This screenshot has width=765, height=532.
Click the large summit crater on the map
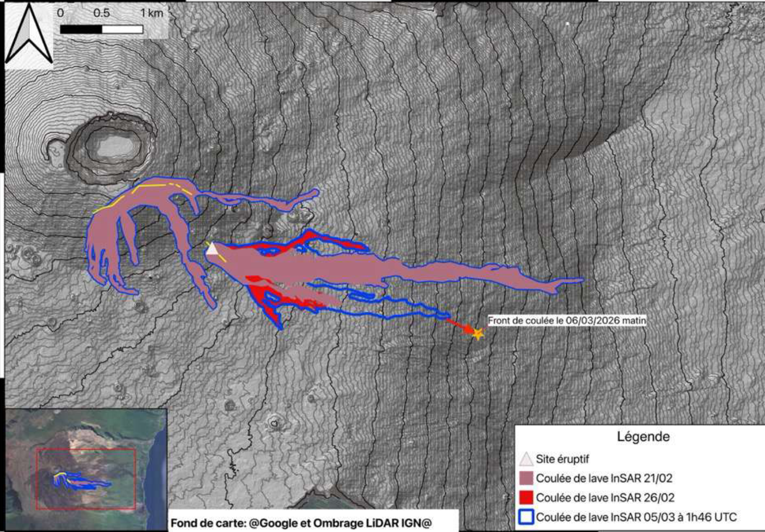pos(112,146)
